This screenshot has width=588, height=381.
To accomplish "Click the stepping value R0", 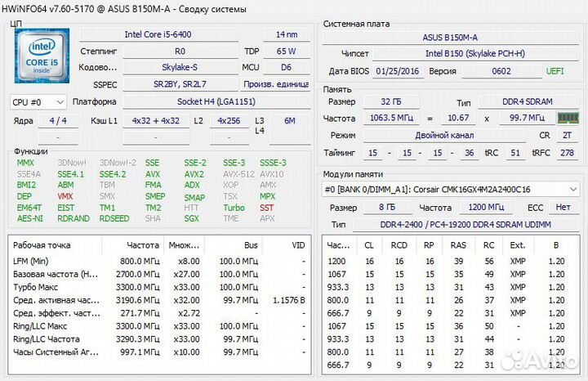I will 180,52.
